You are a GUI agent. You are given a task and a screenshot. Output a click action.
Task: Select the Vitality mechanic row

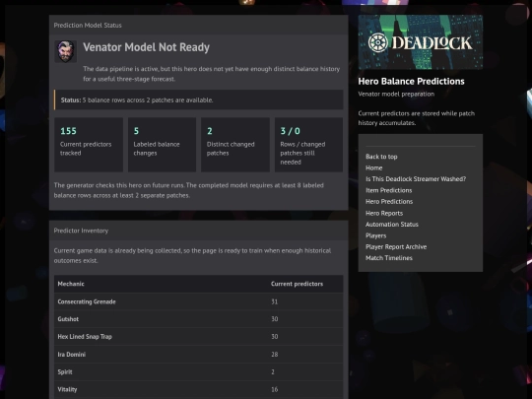click(198, 389)
